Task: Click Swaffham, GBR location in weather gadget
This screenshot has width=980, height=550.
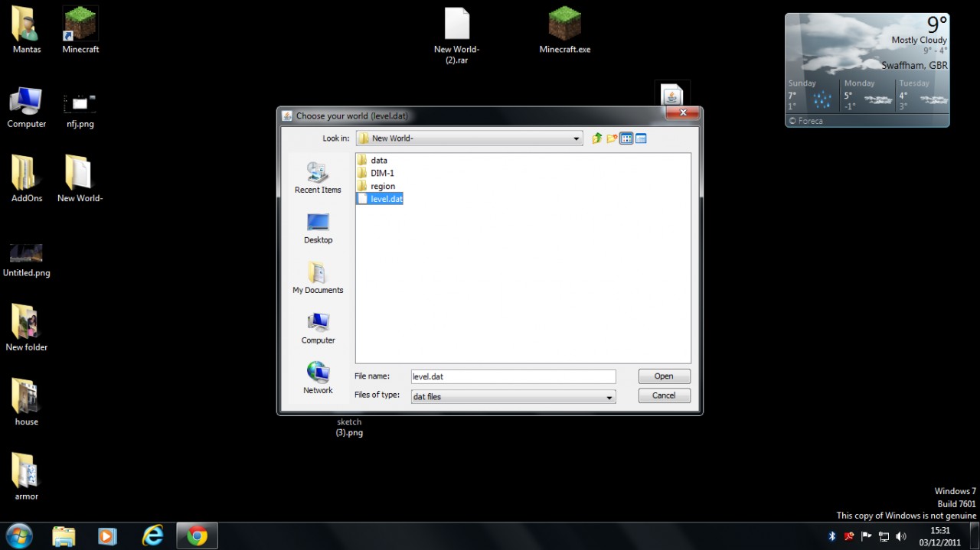Action: tap(914, 66)
